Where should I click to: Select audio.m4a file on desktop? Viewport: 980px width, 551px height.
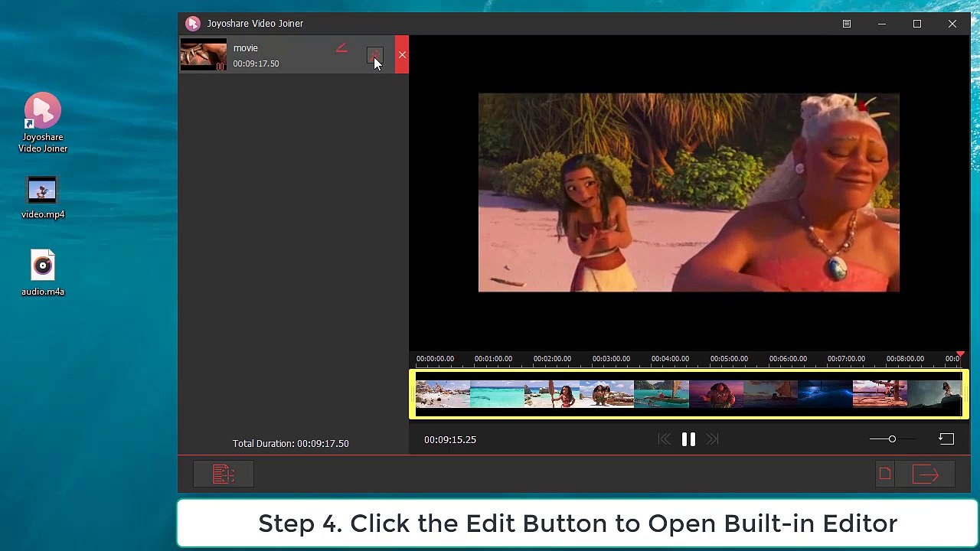point(43,273)
